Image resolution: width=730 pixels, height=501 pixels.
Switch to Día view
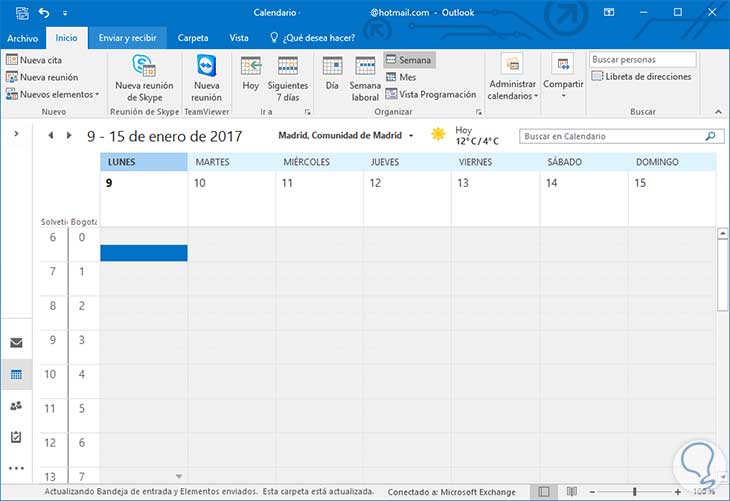tap(332, 73)
